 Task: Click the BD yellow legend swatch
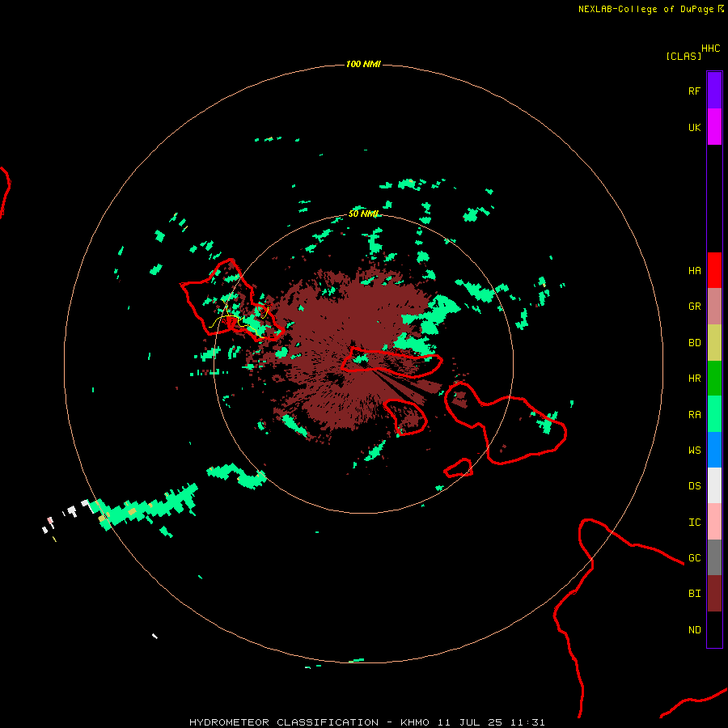coord(714,343)
